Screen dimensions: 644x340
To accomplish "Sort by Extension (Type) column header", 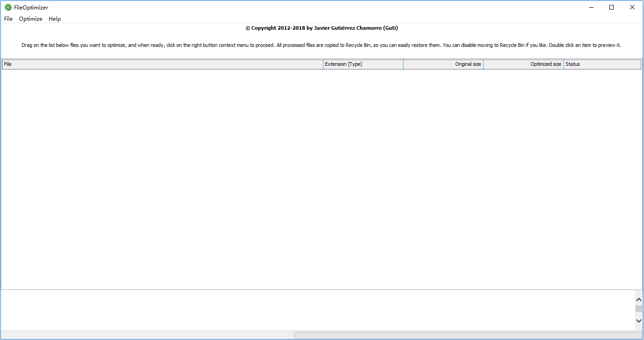I will (363, 64).
